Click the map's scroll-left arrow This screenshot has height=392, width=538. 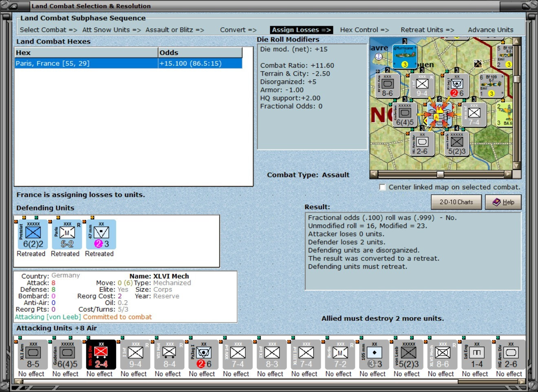(374, 174)
